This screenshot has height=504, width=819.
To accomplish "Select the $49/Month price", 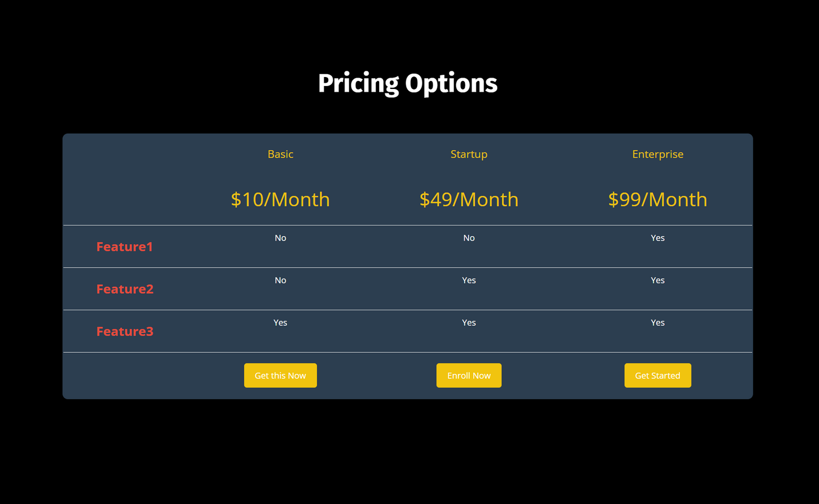I will tap(469, 199).
